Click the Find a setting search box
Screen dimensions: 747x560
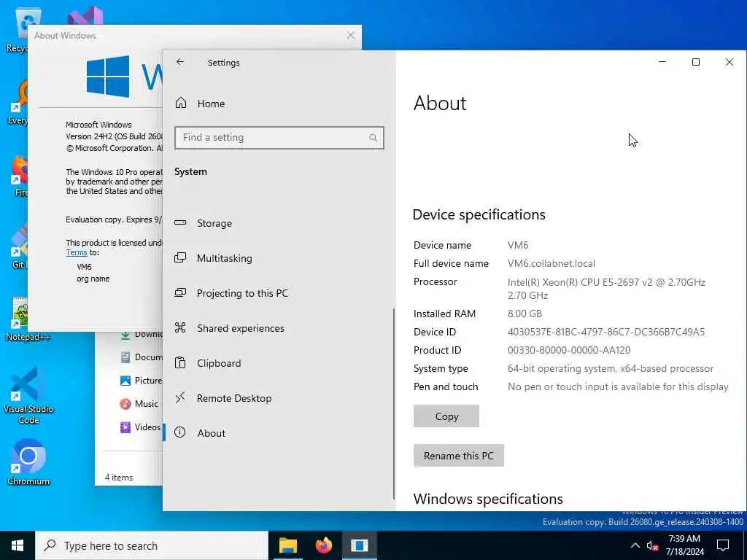(x=279, y=138)
